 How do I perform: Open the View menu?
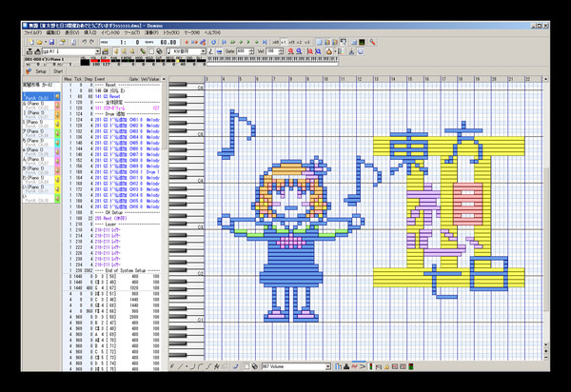point(71,32)
